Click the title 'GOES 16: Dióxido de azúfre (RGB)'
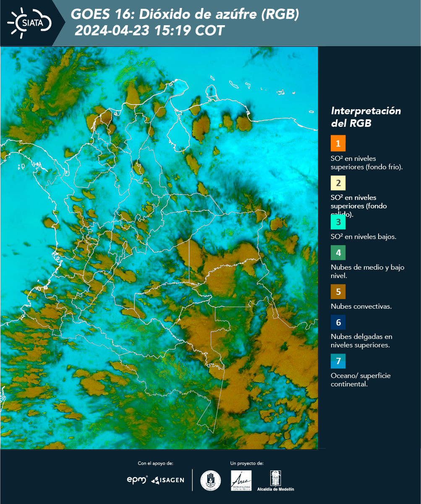This screenshot has height=504, width=421. pyautogui.click(x=185, y=14)
